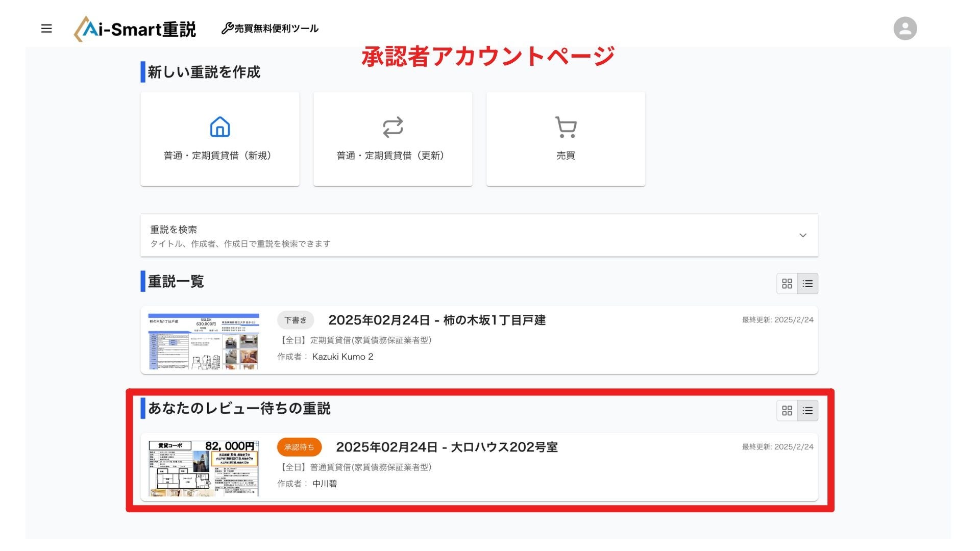The image size is (980, 551).
Task: Click the wrench icon beside 売買無料便利ツール
Action: [227, 28]
